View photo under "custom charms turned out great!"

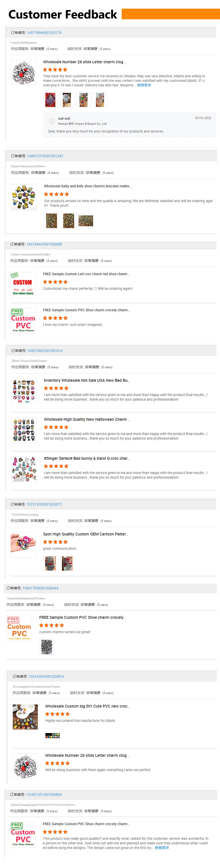coord(46,647)
